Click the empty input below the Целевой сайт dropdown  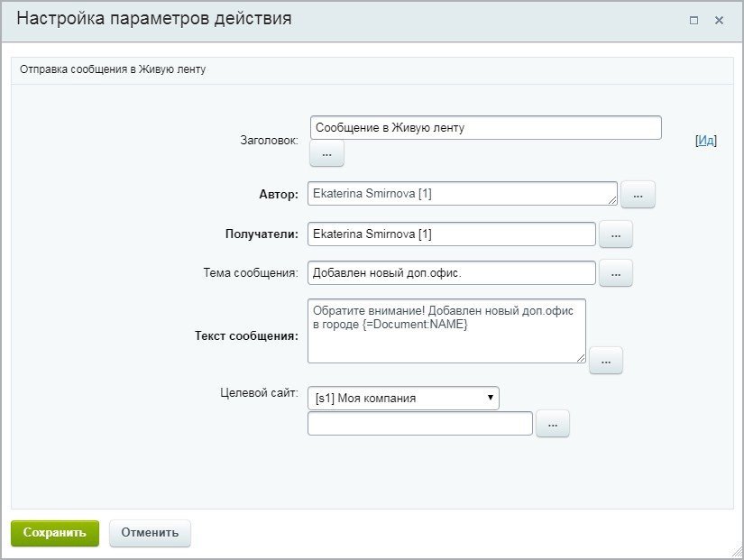pos(419,424)
